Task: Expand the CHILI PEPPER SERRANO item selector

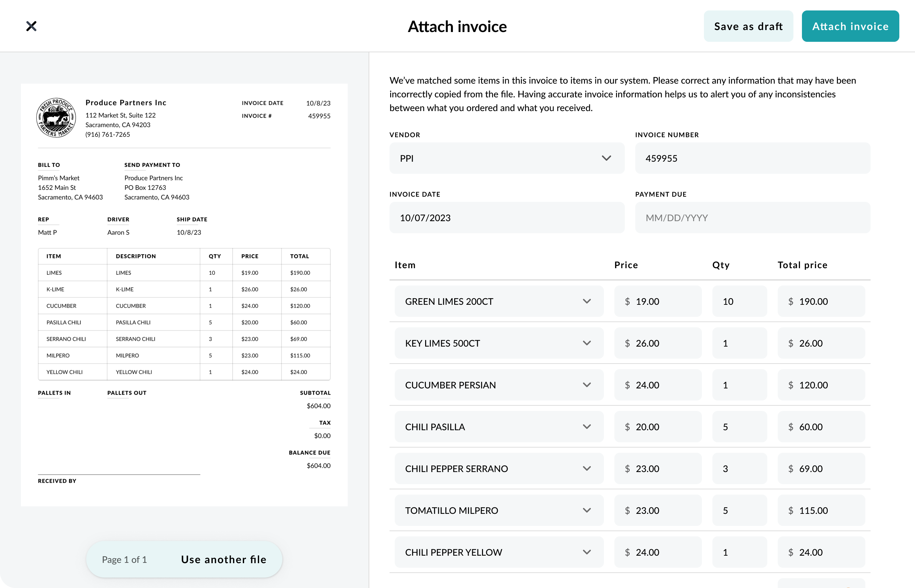Action: click(587, 468)
